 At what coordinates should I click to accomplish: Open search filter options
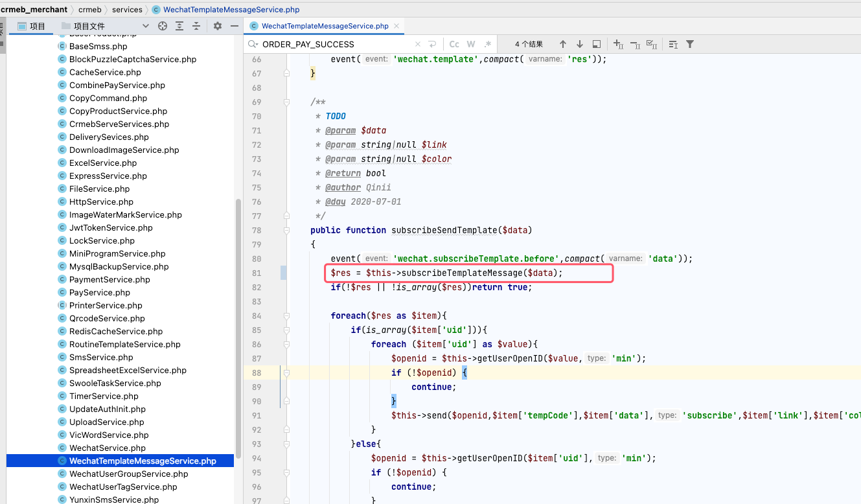(690, 44)
